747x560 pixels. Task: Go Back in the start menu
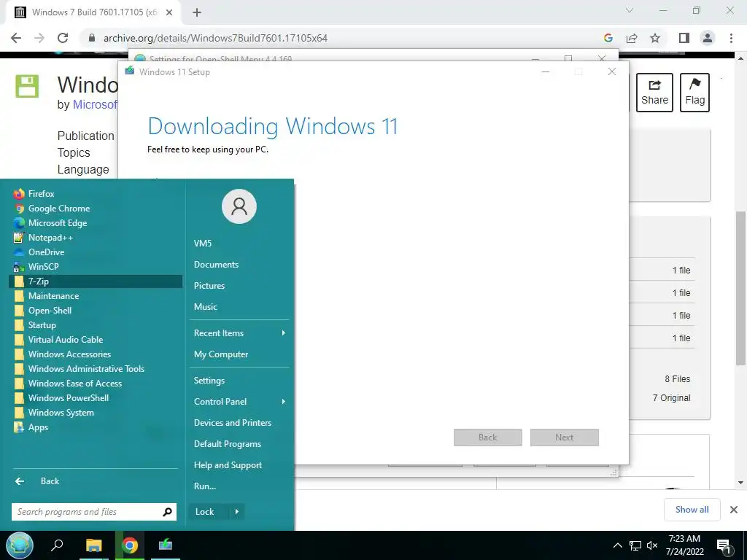(x=96, y=481)
